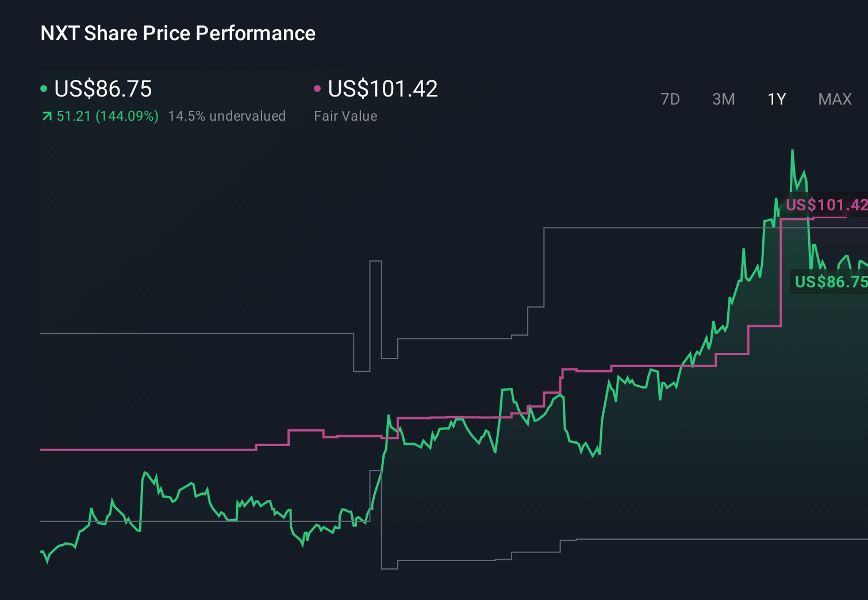This screenshot has height=600, width=868.
Task: Open the 7D time range view
Action: 670,99
